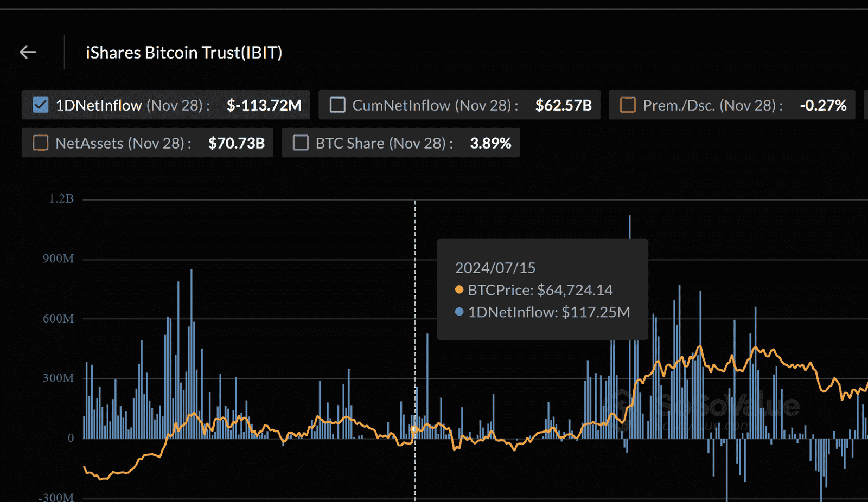Click the 900M y-axis label

59,259
